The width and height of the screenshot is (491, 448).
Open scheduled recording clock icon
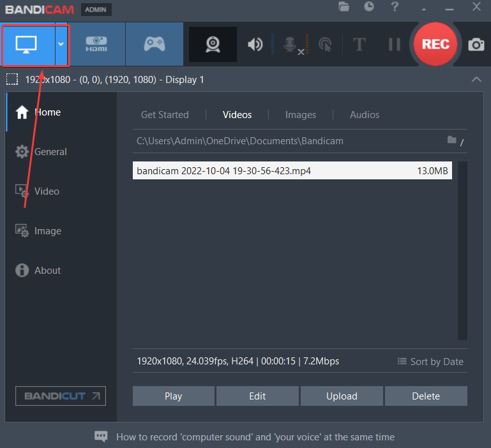[369, 6]
